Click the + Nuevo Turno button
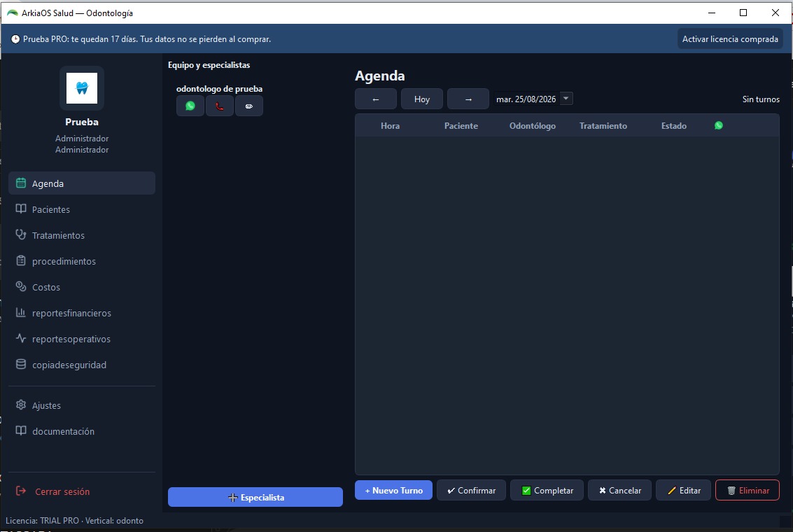Screen dimensions: 793x532 coord(393,490)
